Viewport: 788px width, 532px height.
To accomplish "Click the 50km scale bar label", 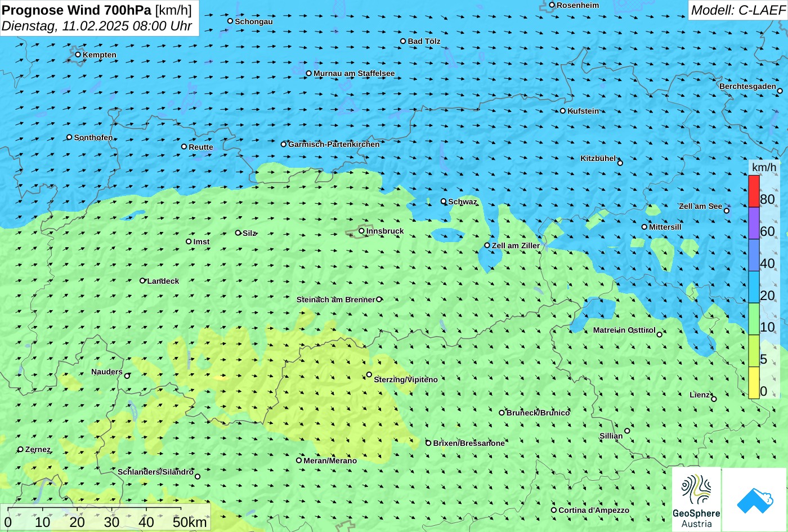I will pos(190,522).
